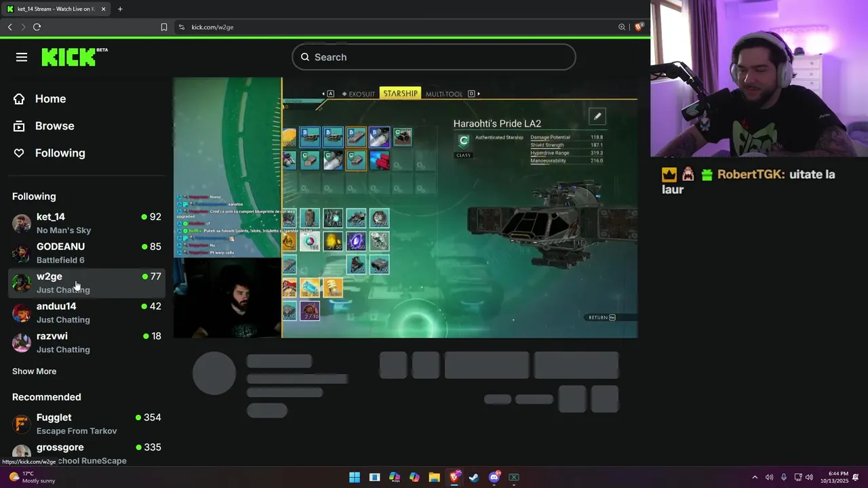This screenshot has width=868, height=488.
Task: Open anduu14's channel in Following list
Action: point(87,313)
